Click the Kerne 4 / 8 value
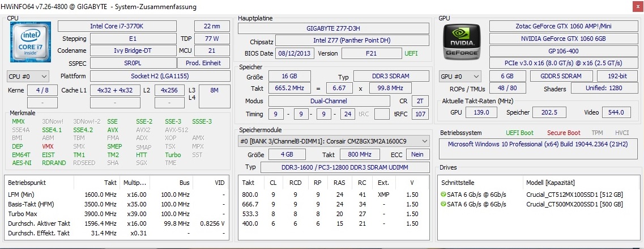This screenshot has width=644, height=249. click(42, 90)
